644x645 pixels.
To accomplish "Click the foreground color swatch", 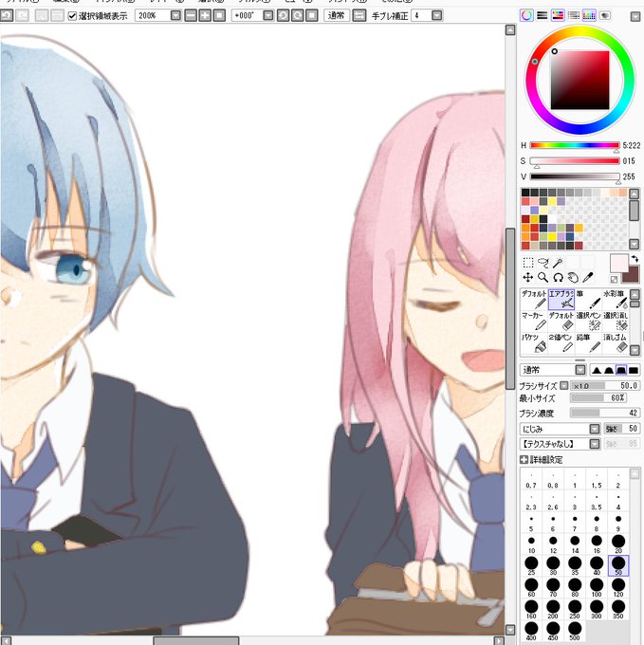I will 618,263.
